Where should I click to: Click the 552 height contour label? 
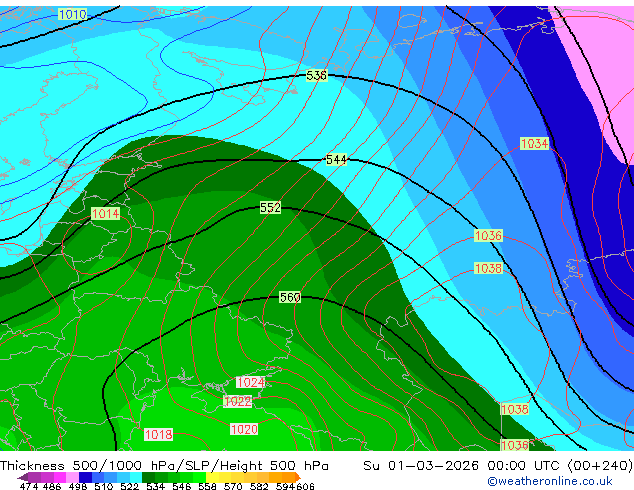[x=270, y=207]
